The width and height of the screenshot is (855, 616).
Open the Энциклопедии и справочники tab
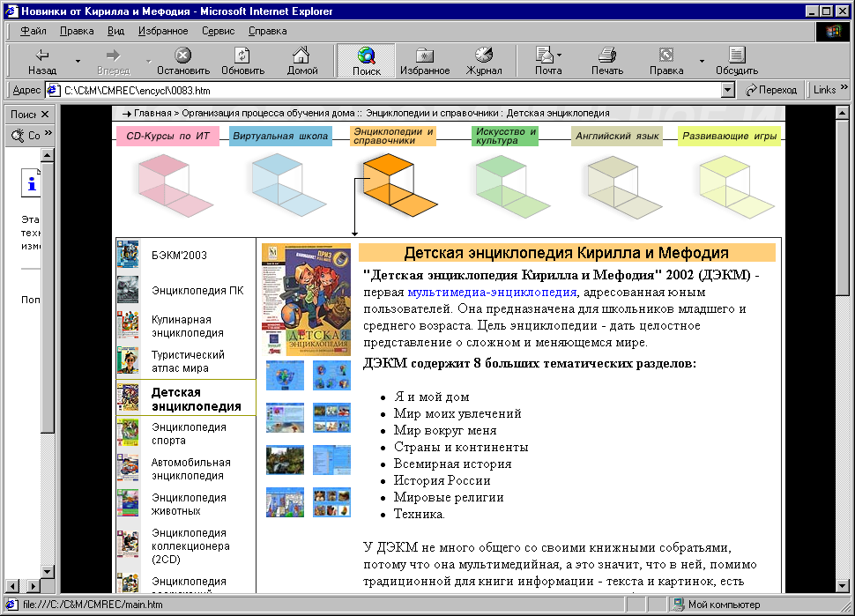[392, 137]
